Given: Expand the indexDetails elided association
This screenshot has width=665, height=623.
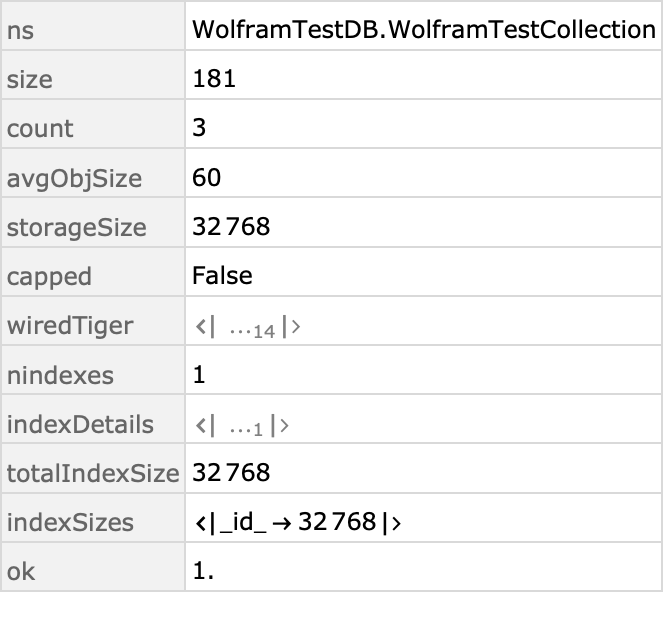Looking at the screenshot, I should click(x=242, y=426).
